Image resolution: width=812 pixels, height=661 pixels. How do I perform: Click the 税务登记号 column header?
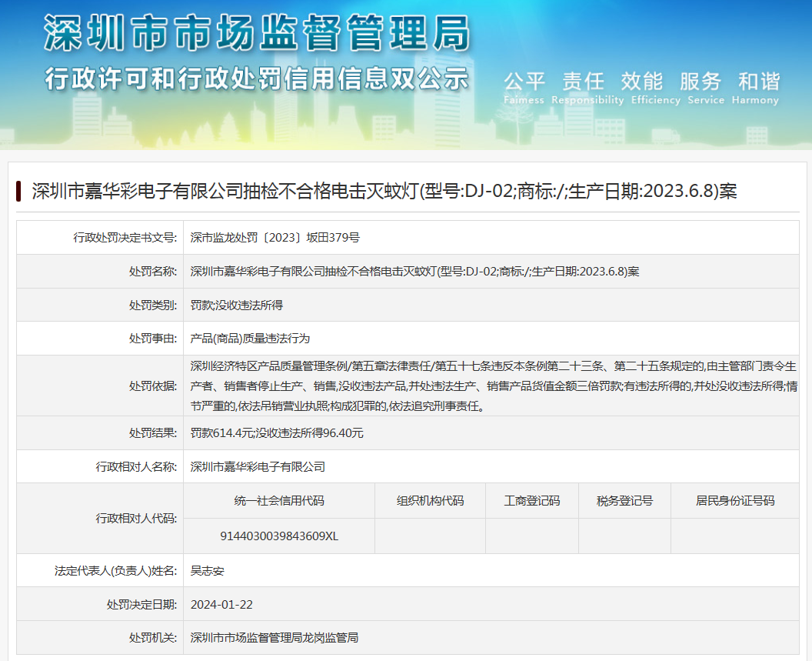click(624, 501)
